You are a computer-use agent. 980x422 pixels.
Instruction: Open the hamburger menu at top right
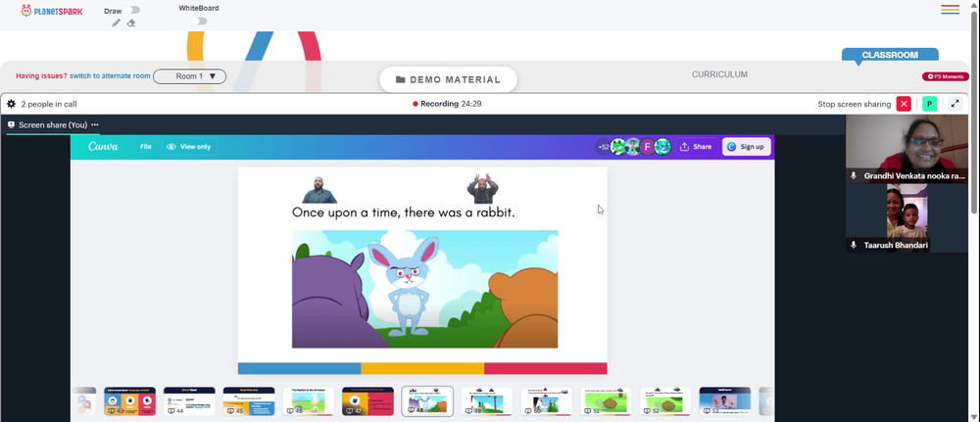[950, 10]
